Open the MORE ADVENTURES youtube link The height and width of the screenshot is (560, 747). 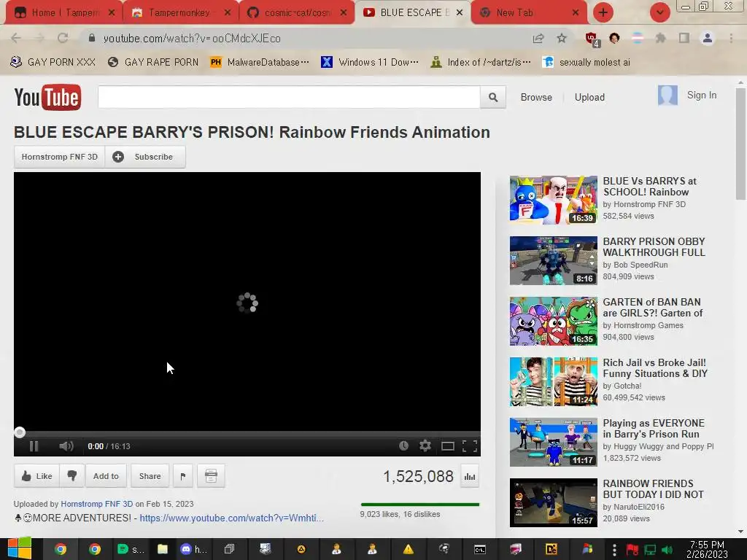231,518
